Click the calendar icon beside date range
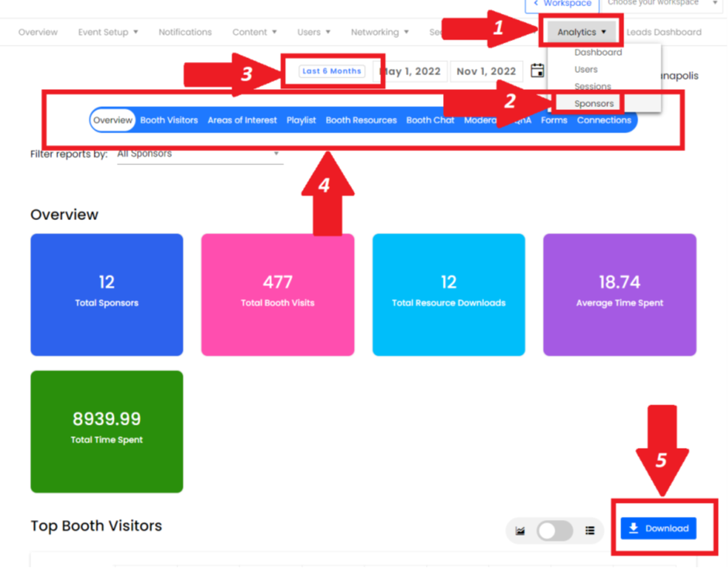This screenshot has width=728, height=568. pos(537,71)
